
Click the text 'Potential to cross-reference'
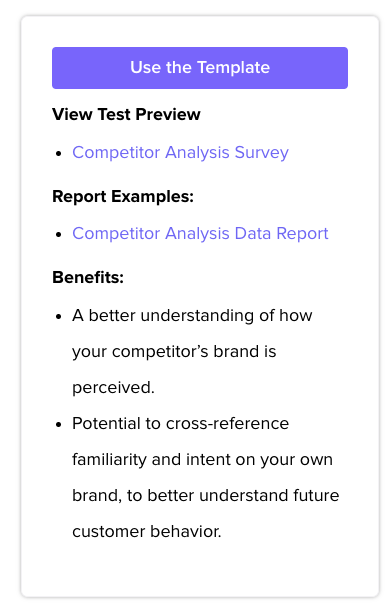tap(181, 424)
